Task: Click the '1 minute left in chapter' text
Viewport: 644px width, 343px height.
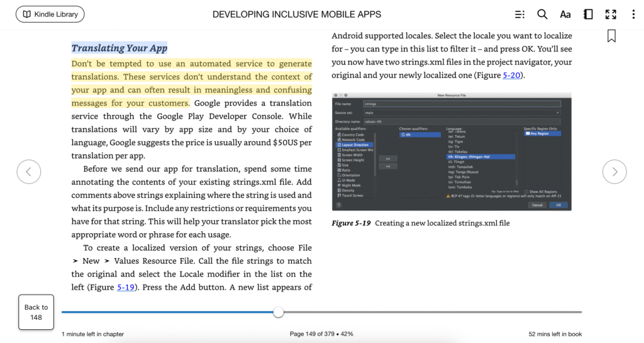Action: pos(93,334)
